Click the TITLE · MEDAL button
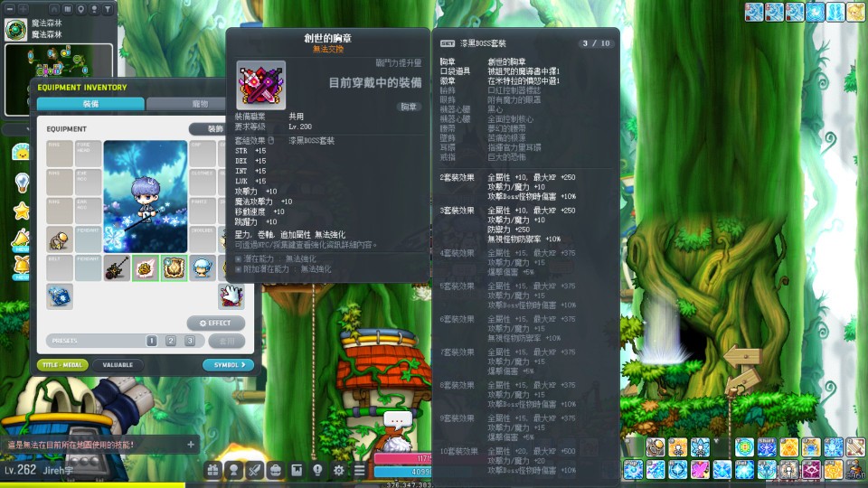The width and height of the screenshot is (868, 488). point(62,365)
